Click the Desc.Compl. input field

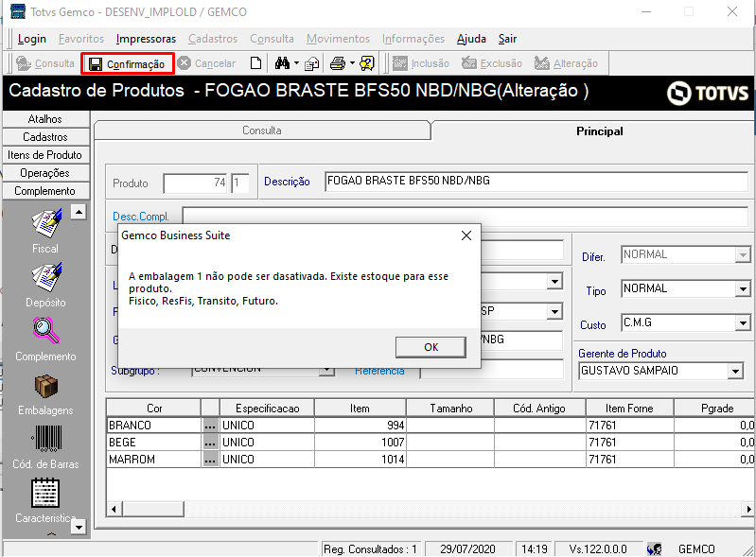[x=466, y=217]
